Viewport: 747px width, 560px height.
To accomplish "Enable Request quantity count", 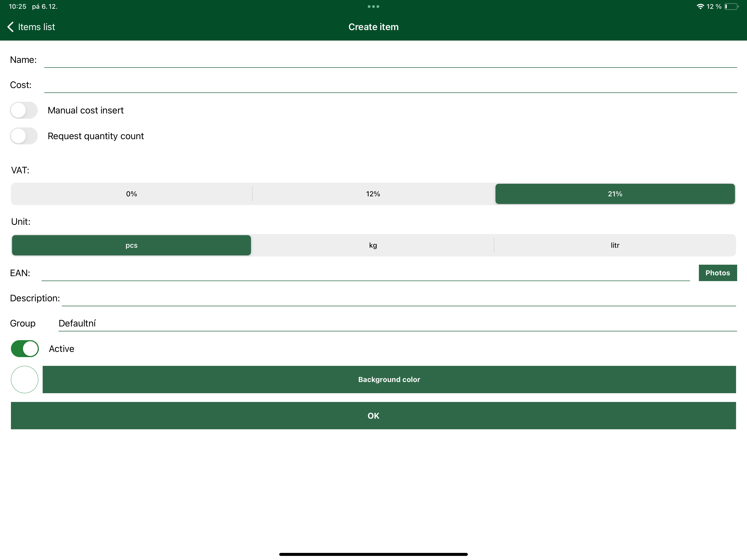I will [24, 136].
